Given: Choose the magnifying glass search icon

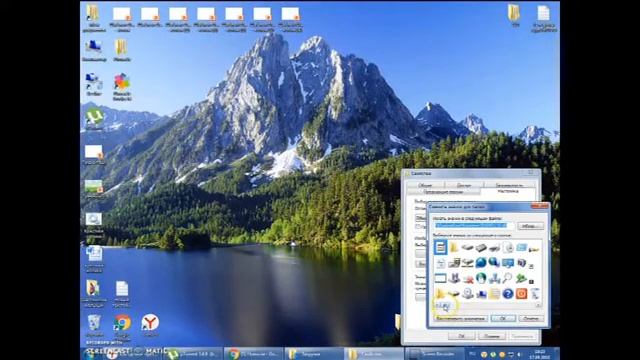Looking at the screenshot, I should (x=507, y=278).
